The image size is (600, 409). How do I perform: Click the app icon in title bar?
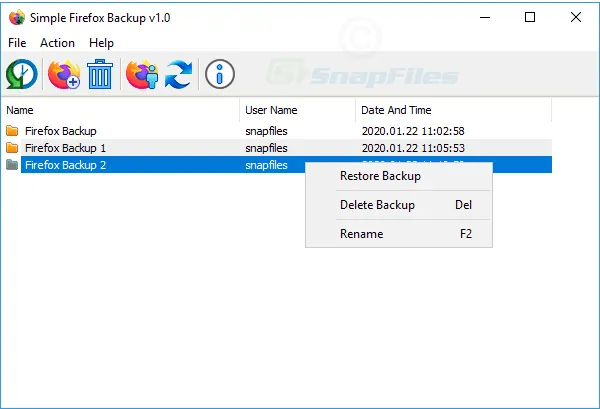(x=16, y=17)
